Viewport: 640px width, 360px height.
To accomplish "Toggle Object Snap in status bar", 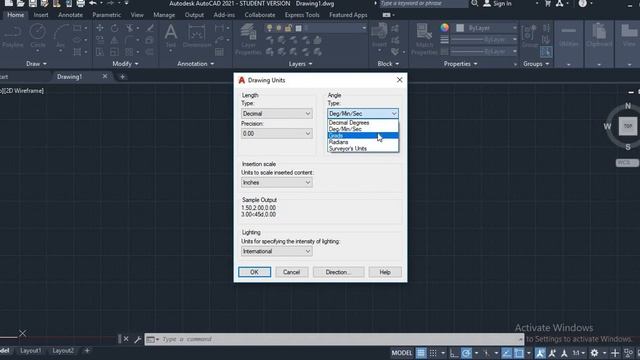I will click(519, 353).
